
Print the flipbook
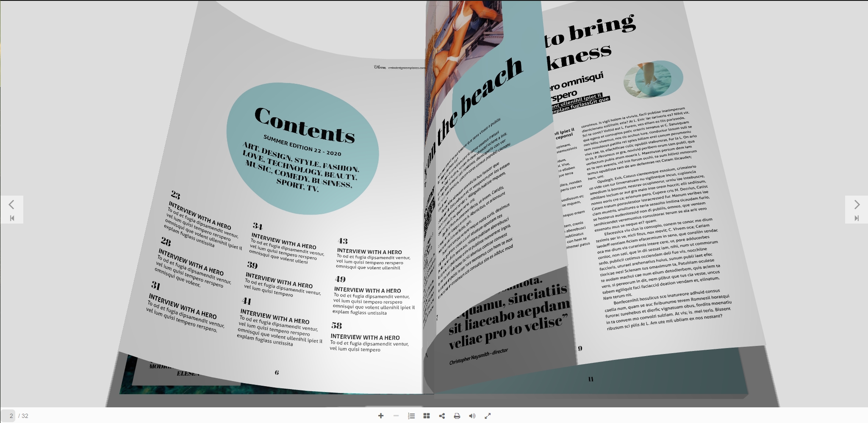(457, 416)
